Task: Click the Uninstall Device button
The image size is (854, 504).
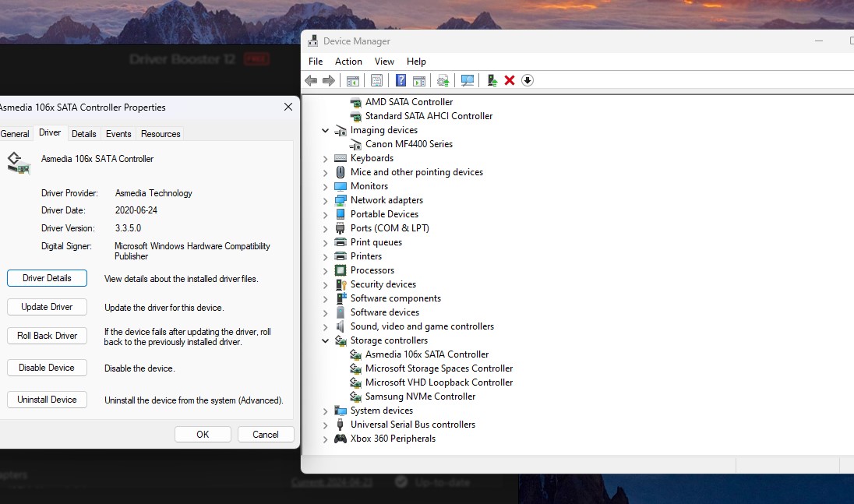Action: (47, 400)
